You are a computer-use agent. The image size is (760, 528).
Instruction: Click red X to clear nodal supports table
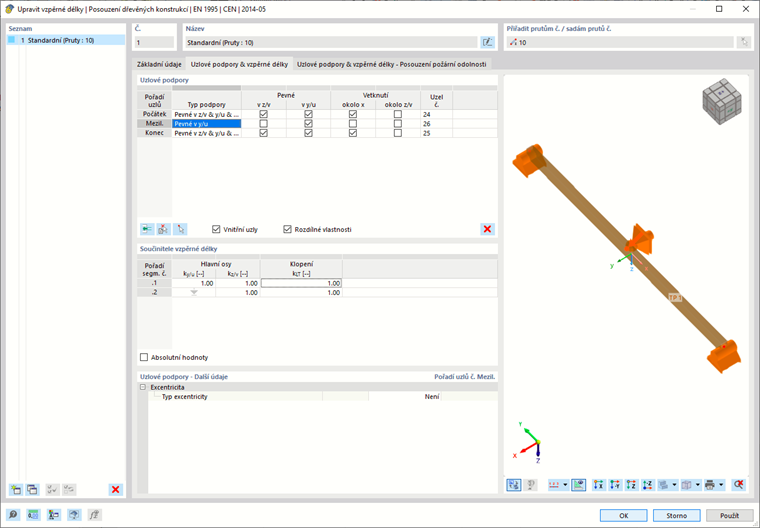tap(487, 229)
